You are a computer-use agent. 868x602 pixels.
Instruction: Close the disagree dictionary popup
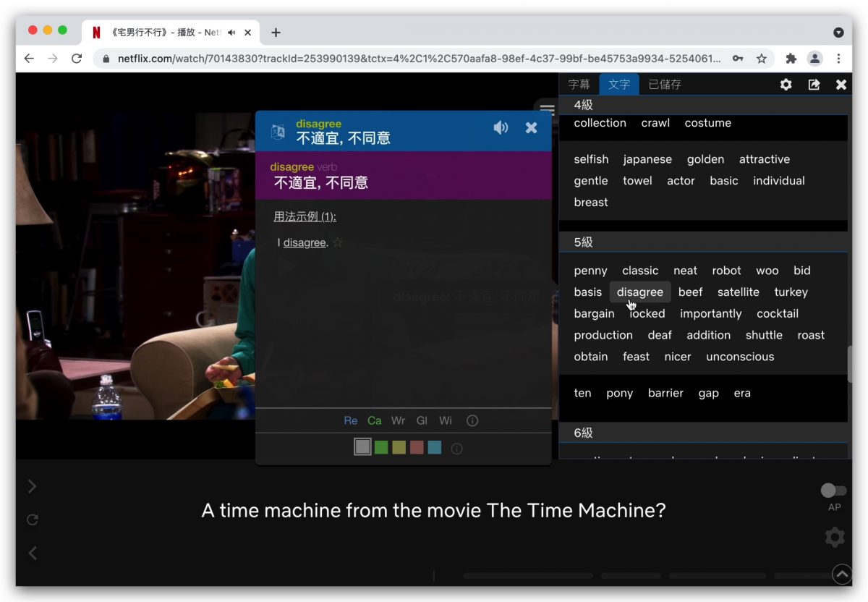point(531,128)
